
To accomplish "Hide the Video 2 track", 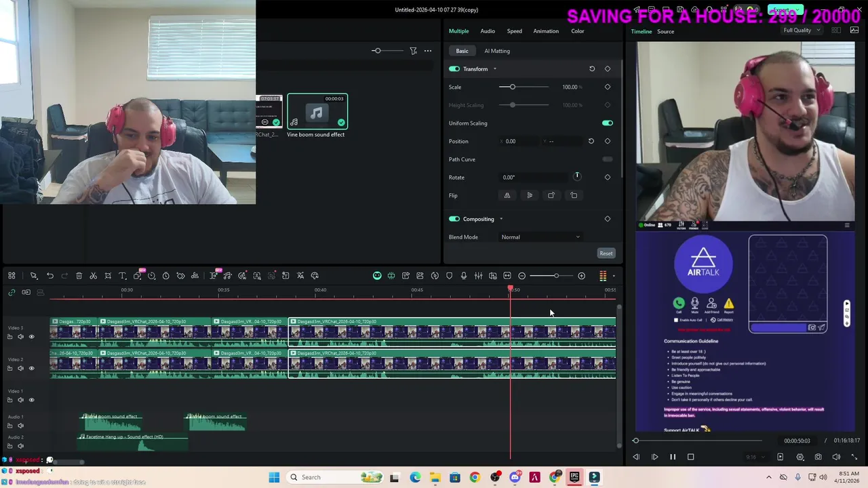I will point(31,368).
